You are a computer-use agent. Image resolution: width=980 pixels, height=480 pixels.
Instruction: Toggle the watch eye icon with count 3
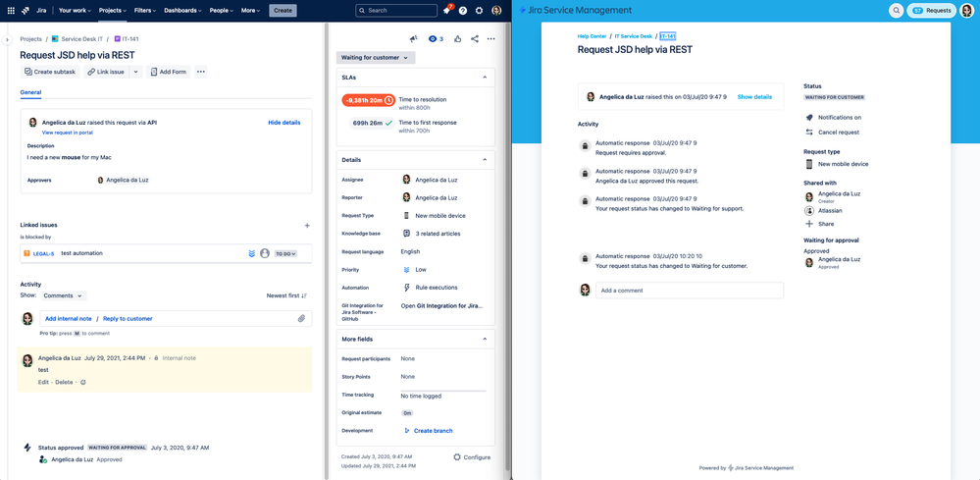436,38
